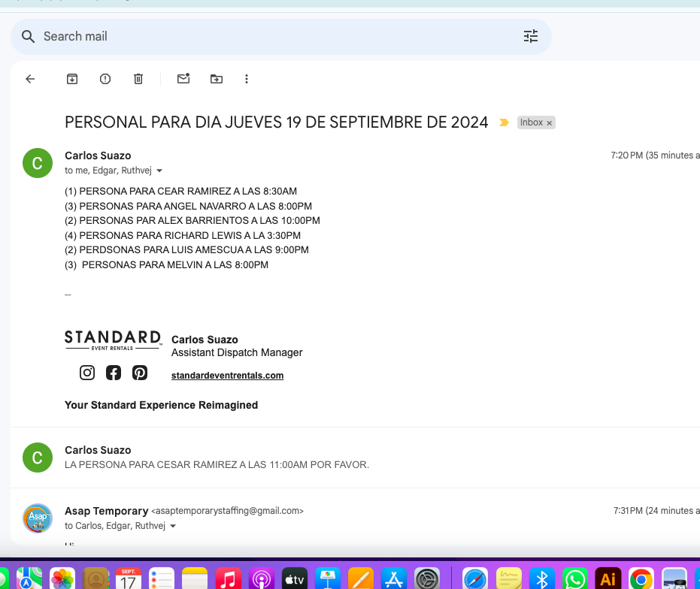The image size is (700, 589).
Task: Expand recipient details under Asap Temporary
Action: [173, 526]
